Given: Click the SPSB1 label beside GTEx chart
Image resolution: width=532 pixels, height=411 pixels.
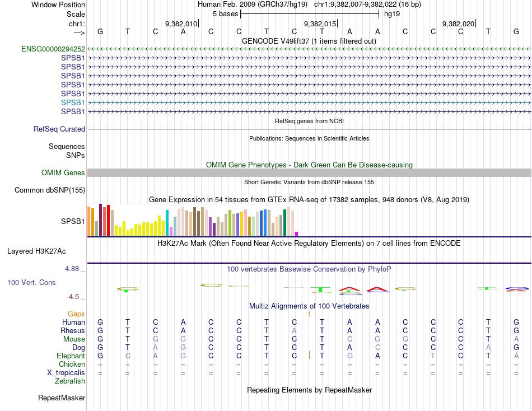Looking at the screenshot, I should (73, 221).
